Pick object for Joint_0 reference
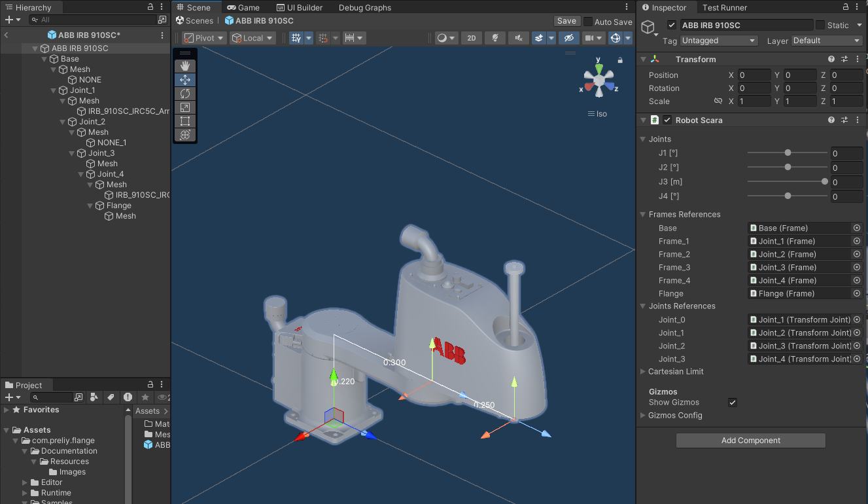Image resolution: width=868 pixels, height=504 pixels. [857, 319]
